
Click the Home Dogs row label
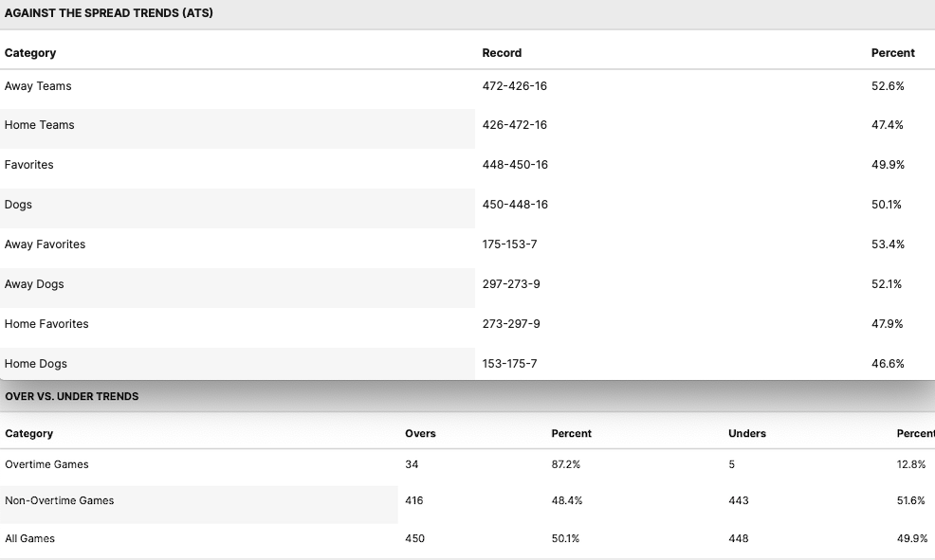click(36, 364)
